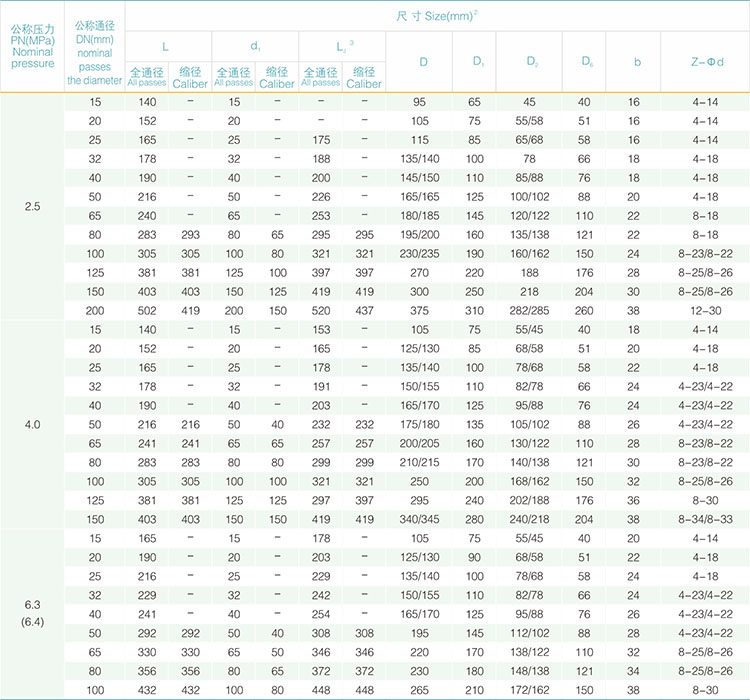The width and height of the screenshot is (750, 700).
Task: Click the 公称通径 DN(mm) column header
Action: [94, 53]
